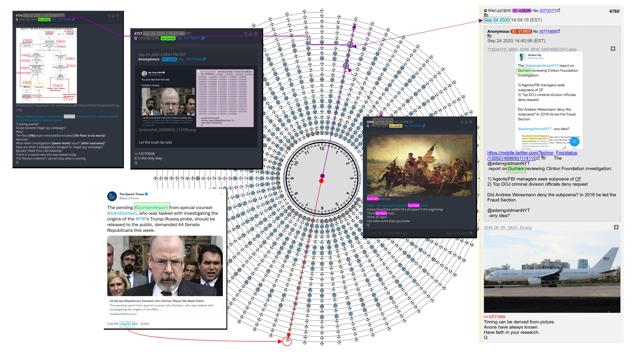Click >>10771959 reply reference
Viewport: 644px width, 354px height.
point(494,317)
